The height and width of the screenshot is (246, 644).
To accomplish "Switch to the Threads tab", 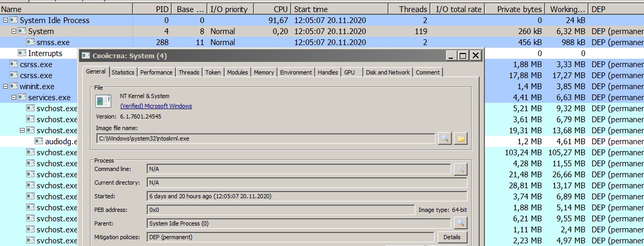I will [x=188, y=72].
